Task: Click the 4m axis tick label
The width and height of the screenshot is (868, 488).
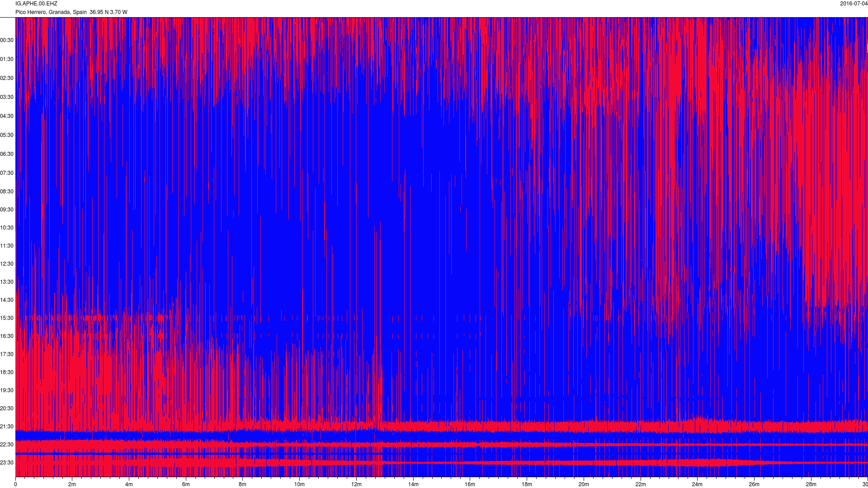Action: 129,484
